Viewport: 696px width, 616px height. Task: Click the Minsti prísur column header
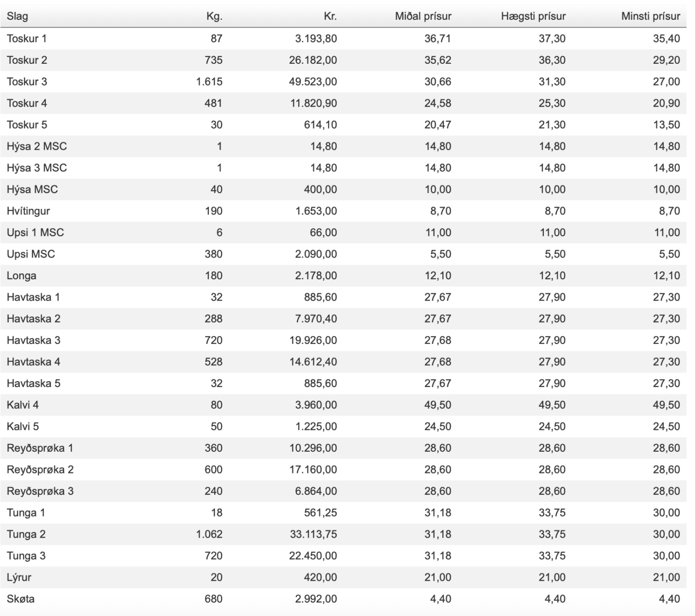(651, 16)
